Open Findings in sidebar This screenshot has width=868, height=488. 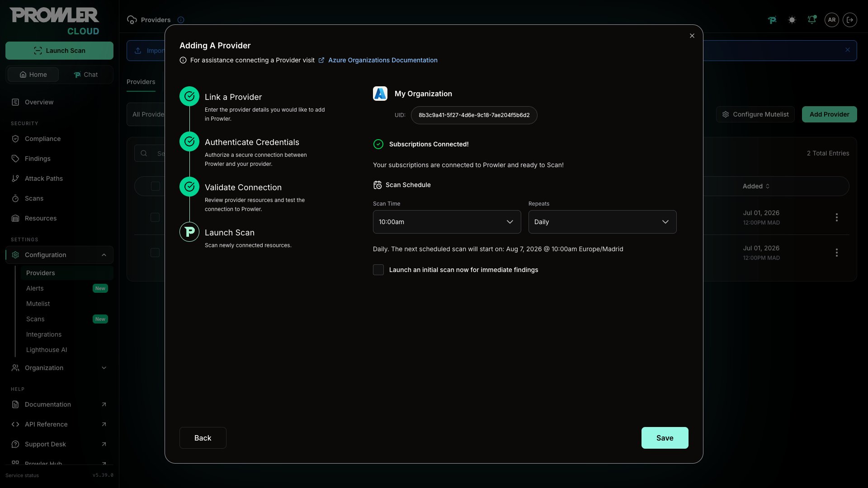[59, 159]
